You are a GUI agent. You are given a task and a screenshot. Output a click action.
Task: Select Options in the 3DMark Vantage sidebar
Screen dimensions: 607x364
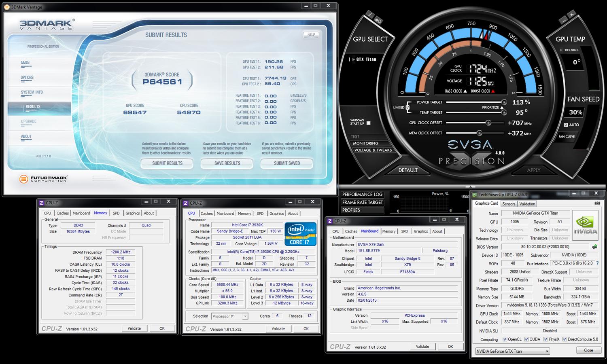point(27,78)
